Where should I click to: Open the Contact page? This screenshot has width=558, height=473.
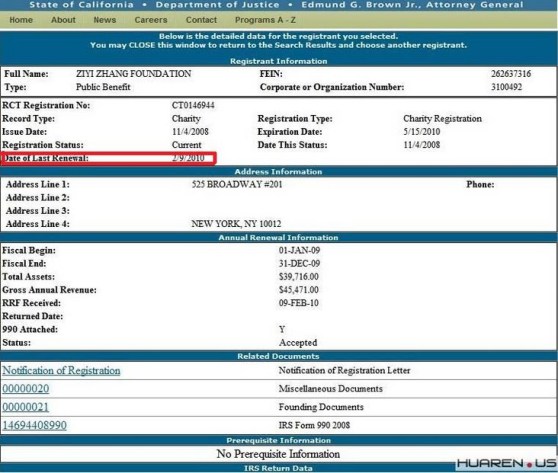(201, 20)
